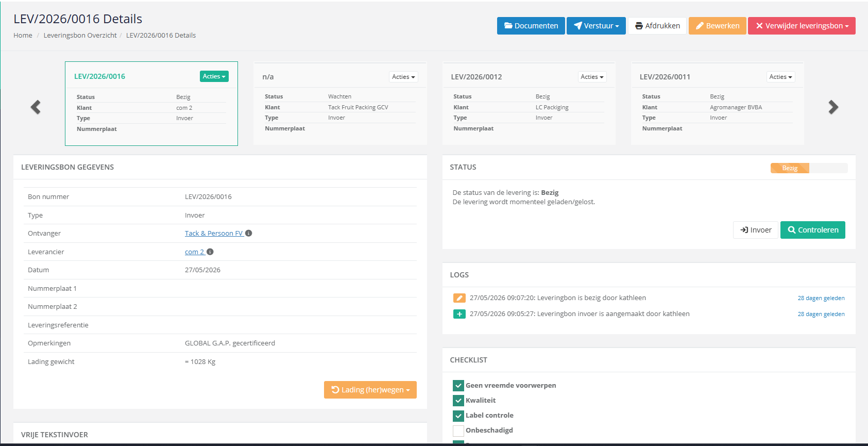868x446 pixels.
Task: Click Agromanager BVBA customer name
Action: (736, 107)
